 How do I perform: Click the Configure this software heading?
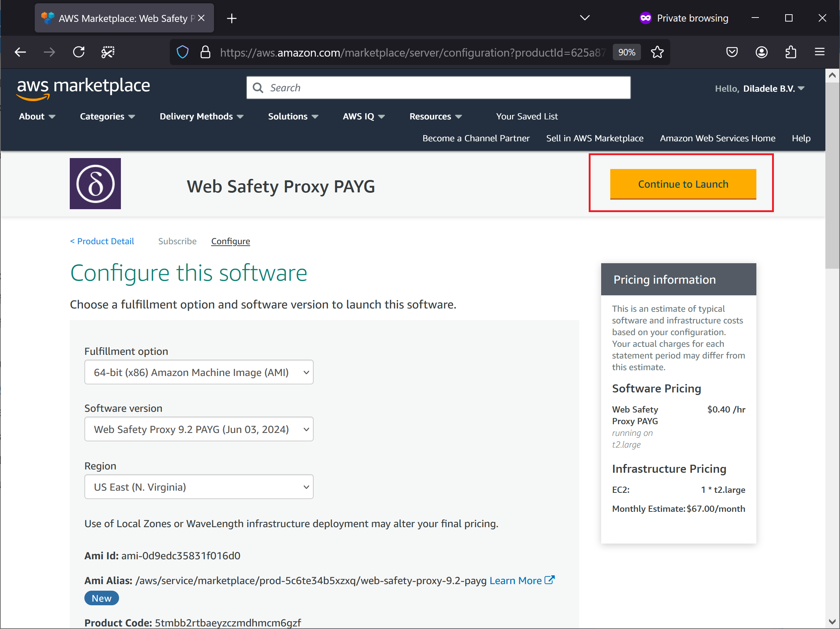(x=189, y=273)
